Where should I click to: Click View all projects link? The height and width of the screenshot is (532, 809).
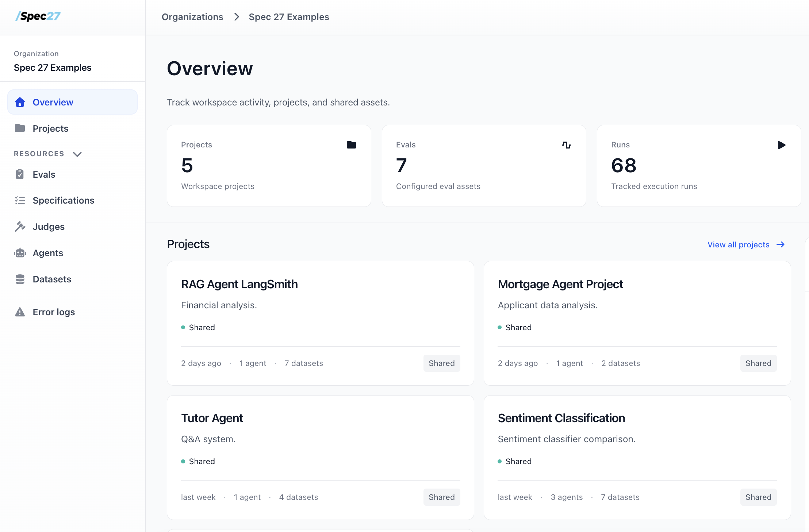(746, 244)
